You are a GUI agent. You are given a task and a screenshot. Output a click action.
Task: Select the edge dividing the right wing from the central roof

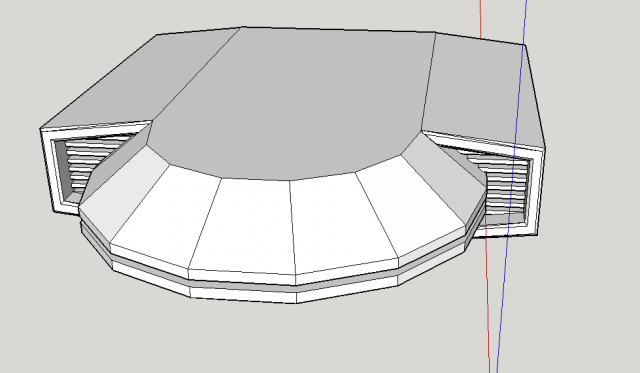click(429, 82)
